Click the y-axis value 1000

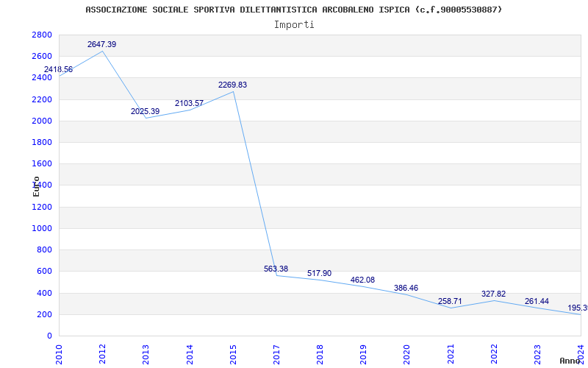pos(42,228)
